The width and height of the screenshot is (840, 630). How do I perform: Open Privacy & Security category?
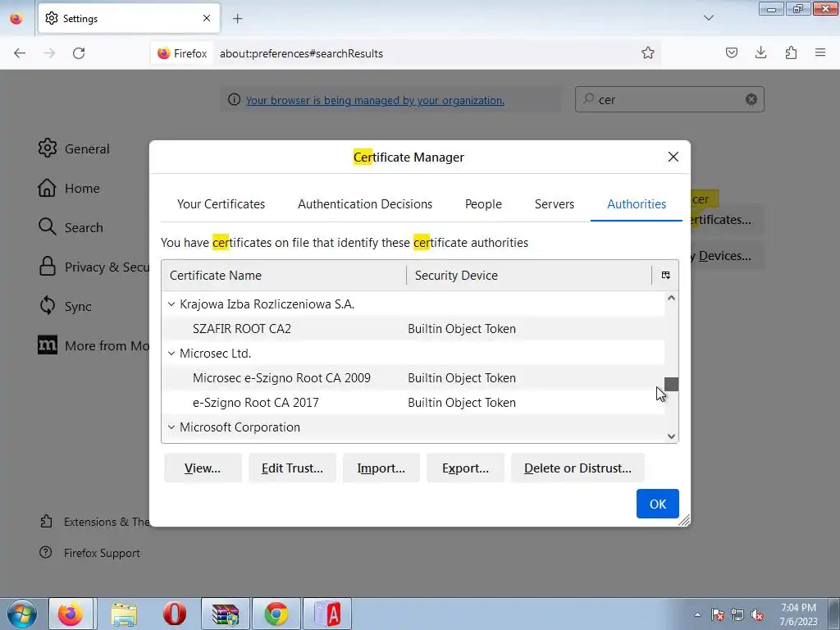point(94,267)
